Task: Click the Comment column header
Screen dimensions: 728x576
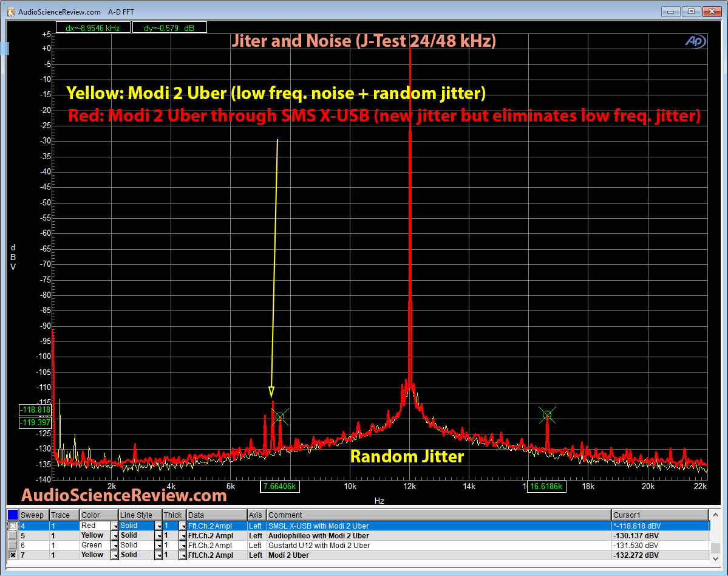Action: 439,515
